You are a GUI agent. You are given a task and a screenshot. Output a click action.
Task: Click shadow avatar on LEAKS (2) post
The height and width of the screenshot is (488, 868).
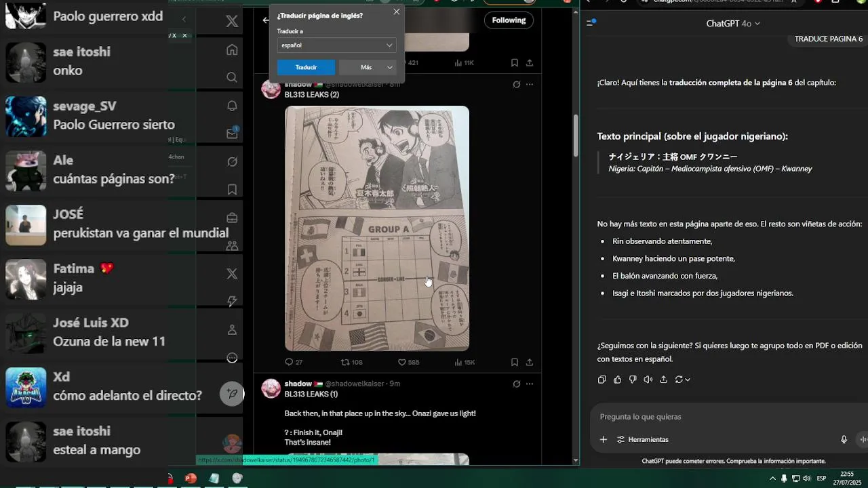271,89
